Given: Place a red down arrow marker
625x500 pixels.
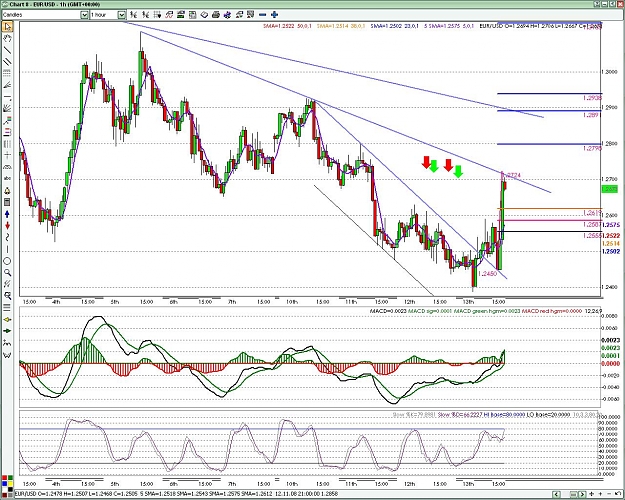Looking at the screenshot, I should pos(7,226).
